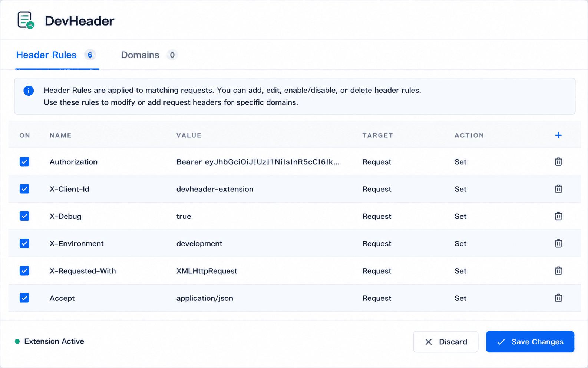Open the Request target for Authorization
The height and width of the screenshot is (368, 588).
(377, 162)
